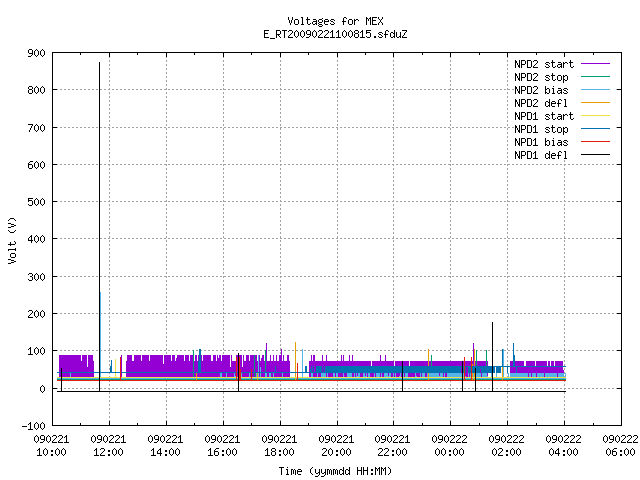640x480 pixels.
Task: Click the 'Volt (V)' y-axis label
Action: point(12,240)
